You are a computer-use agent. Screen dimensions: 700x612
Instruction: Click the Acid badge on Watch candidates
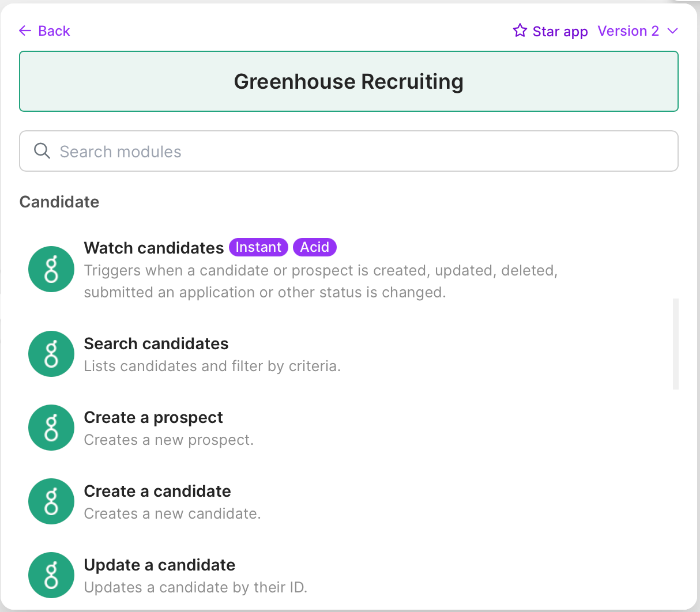[315, 247]
